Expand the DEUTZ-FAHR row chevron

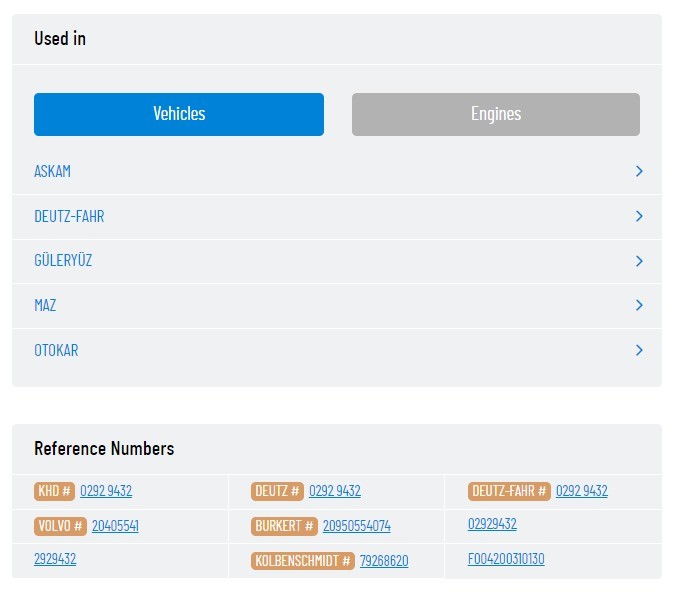639,216
